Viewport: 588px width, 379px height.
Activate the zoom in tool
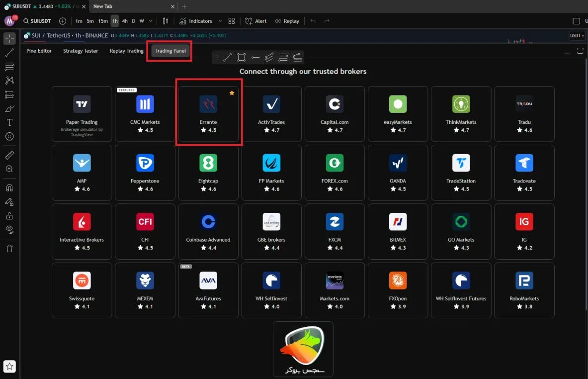click(x=10, y=169)
